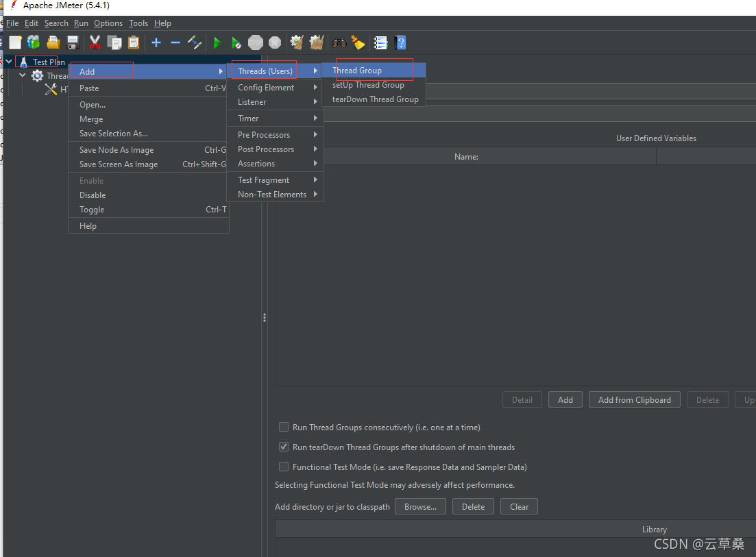Click the Browse... classpath button
The height and width of the screenshot is (557, 756).
[420, 506]
